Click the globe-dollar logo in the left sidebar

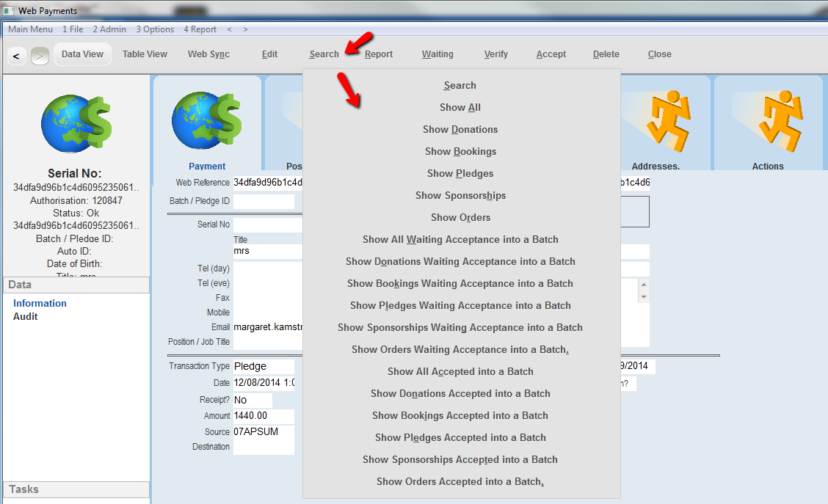(x=76, y=123)
